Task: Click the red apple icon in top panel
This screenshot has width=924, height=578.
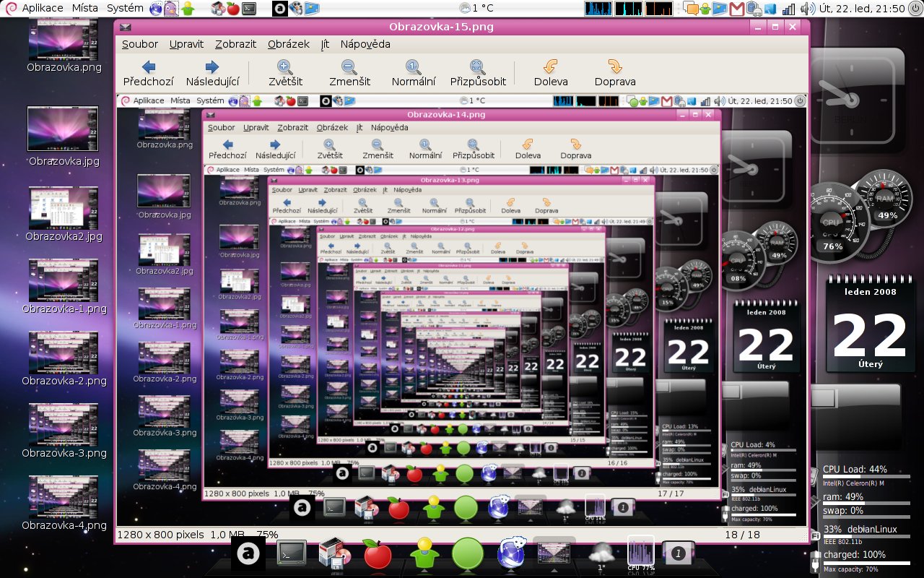Action: click(x=232, y=9)
